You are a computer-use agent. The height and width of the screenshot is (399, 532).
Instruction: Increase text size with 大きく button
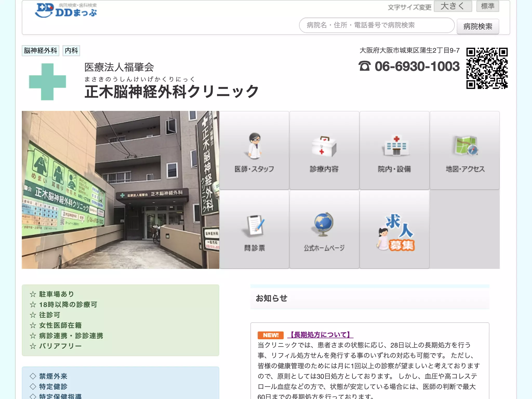[453, 6]
